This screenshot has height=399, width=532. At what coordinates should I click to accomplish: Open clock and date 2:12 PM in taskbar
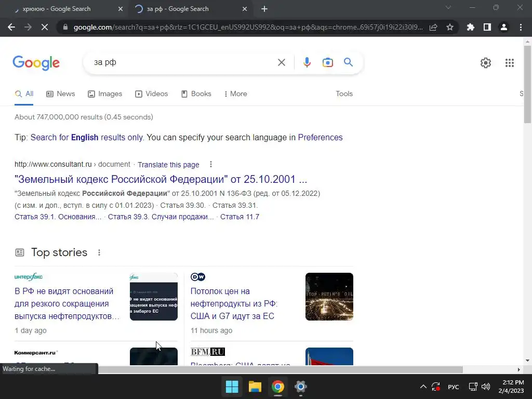(511, 387)
